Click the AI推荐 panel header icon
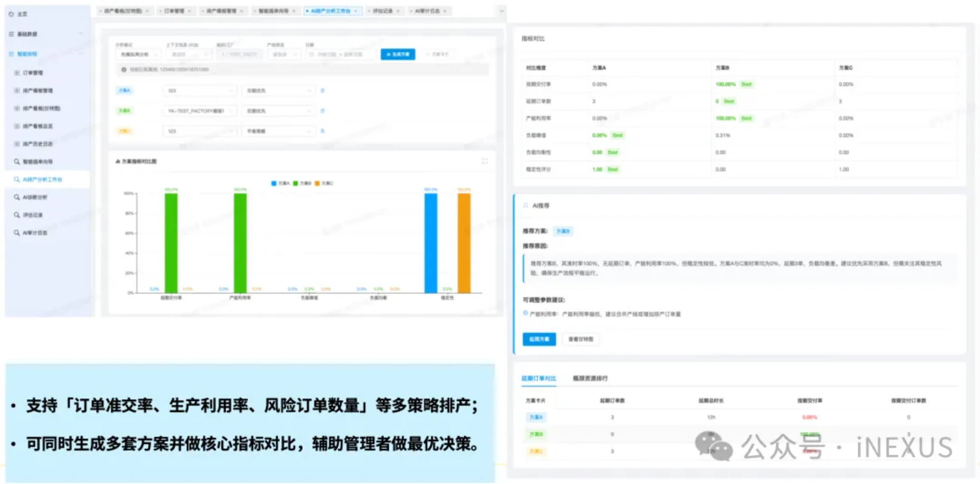980x484 pixels. [x=526, y=206]
